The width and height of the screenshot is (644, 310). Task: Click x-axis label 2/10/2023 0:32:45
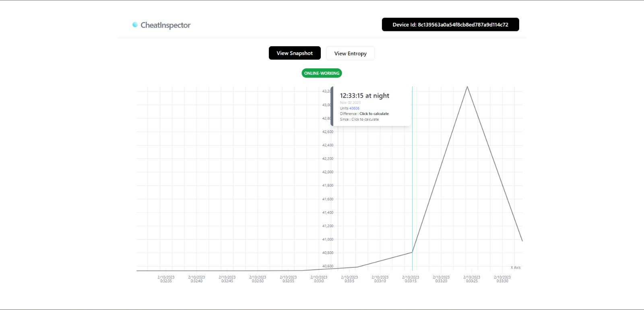227,279
